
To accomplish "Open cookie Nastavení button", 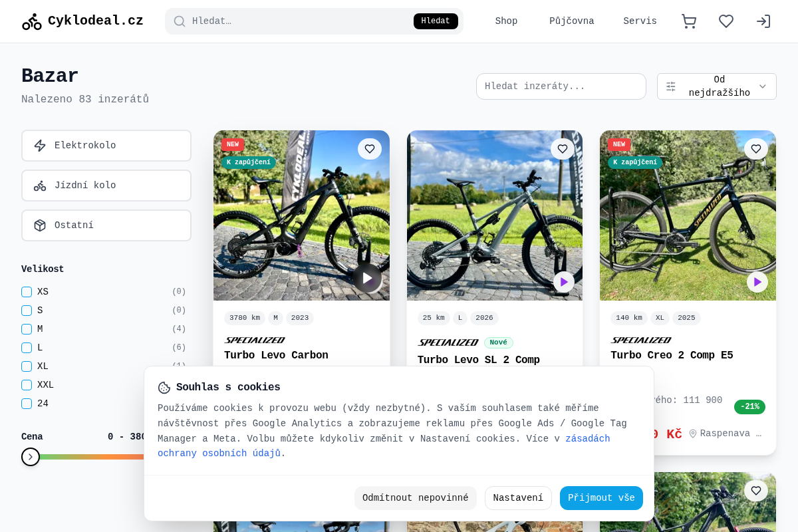I will pos(518,498).
